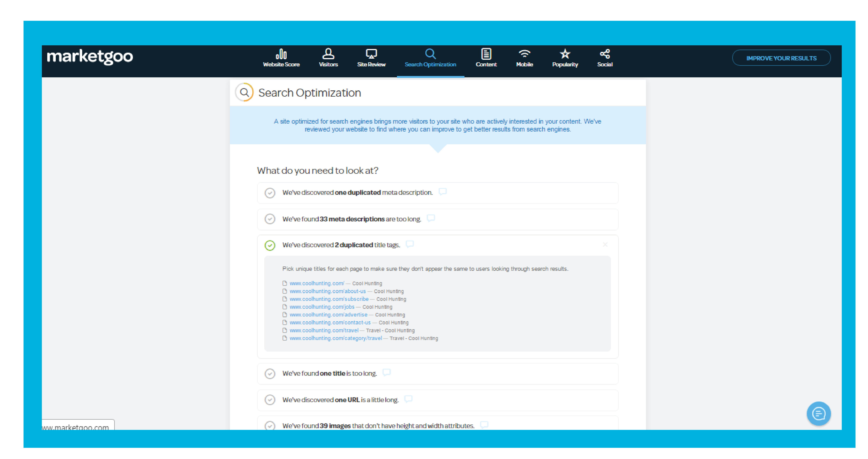Open the www.coolhunting.com/ link
868x459 pixels.
pyautogui.click(x=317, y=283)
